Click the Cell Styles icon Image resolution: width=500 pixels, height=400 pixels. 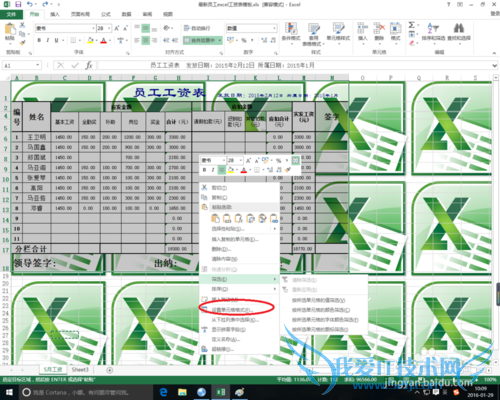(338, 29)
